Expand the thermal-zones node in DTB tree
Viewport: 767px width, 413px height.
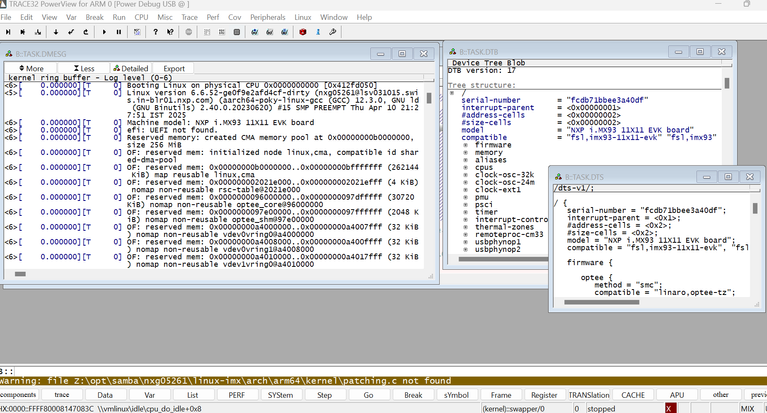(466, 227)
